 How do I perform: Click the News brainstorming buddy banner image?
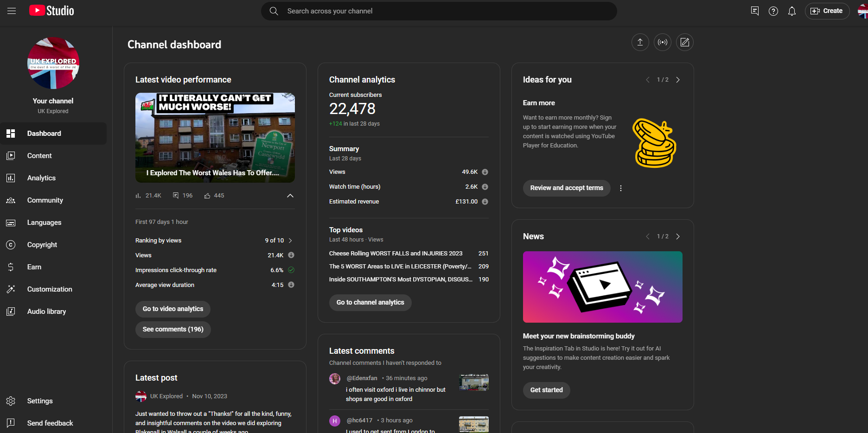603,287
